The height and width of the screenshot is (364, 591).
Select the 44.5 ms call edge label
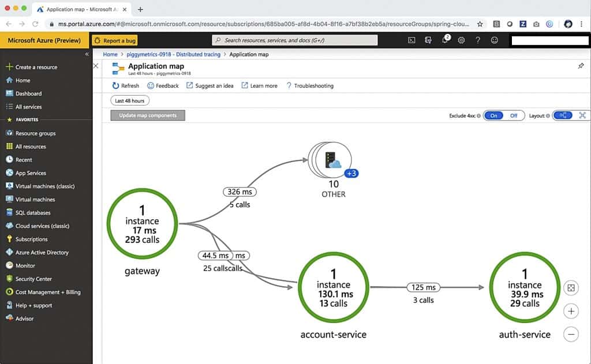coord(215,256)
